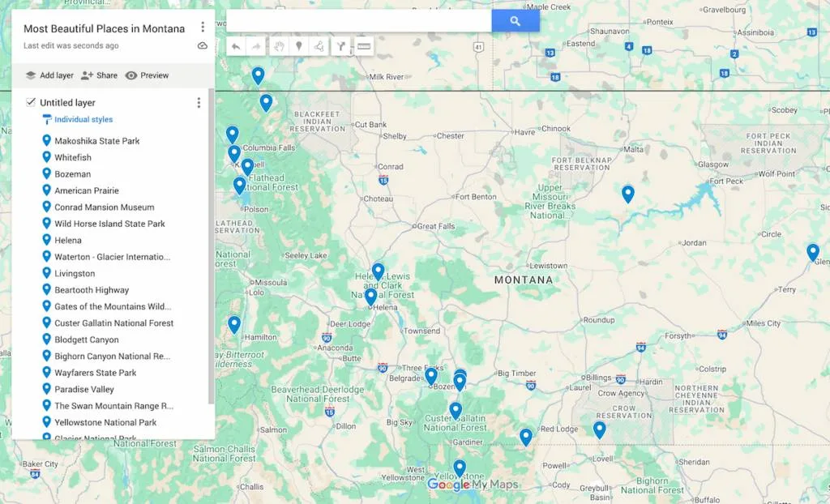Click the map pin left of Blackfeet Reservation
This screenshot has width=830, height=504.
266,103
